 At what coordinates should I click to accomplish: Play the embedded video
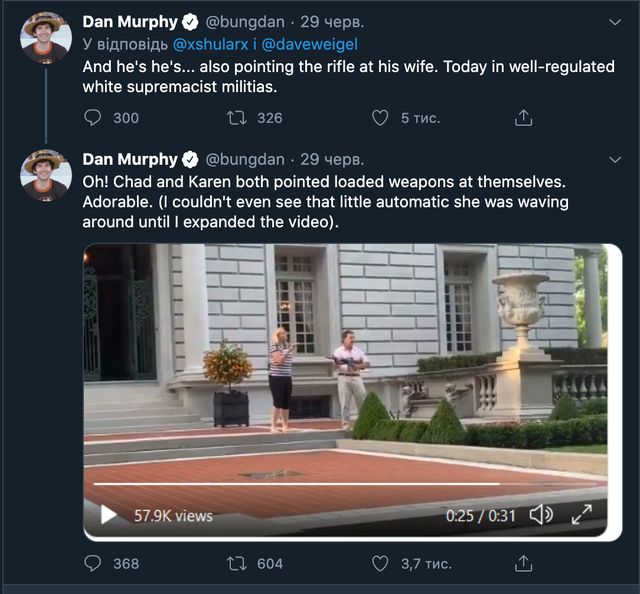pos(107,515)
